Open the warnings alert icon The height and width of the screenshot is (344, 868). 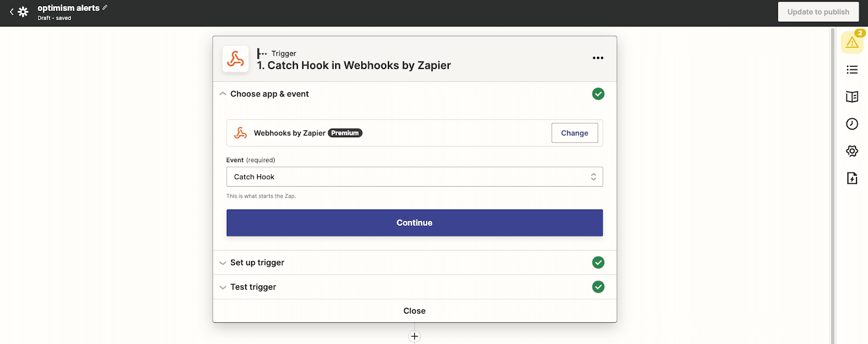point(852,42)
